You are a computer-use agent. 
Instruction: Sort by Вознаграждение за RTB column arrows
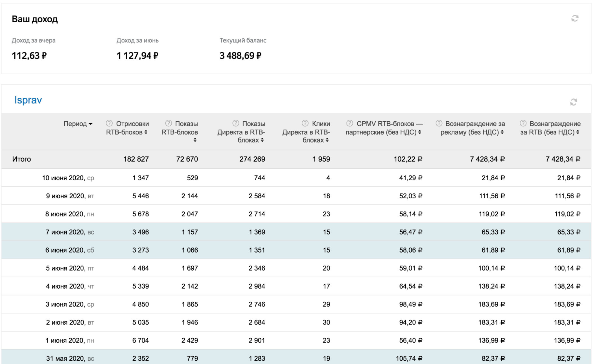(578, 132)
